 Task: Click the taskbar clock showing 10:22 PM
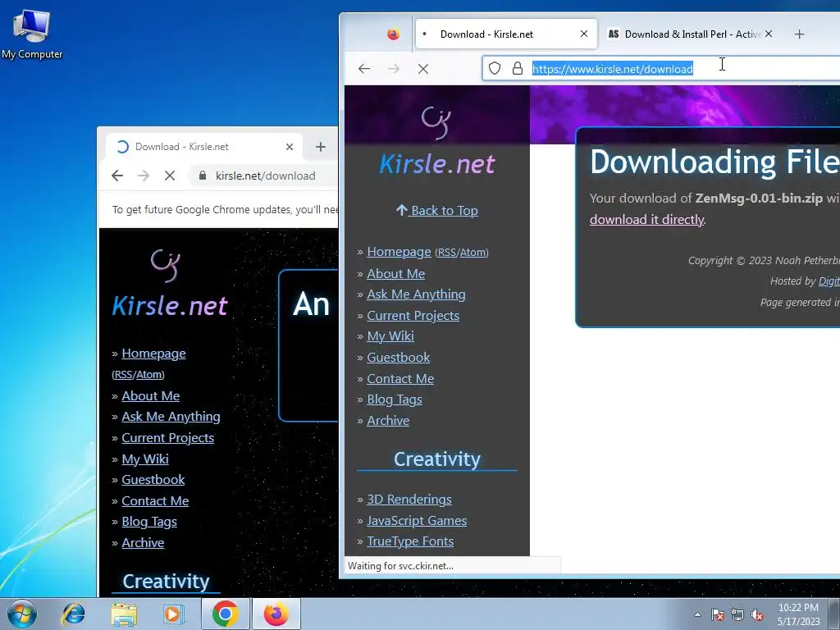(798, 614)
